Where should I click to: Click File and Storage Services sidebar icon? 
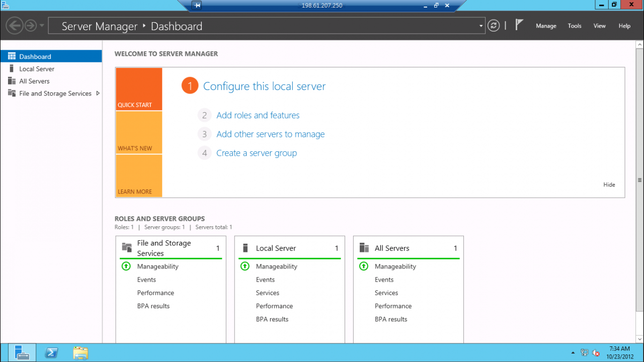click(12, 93)
